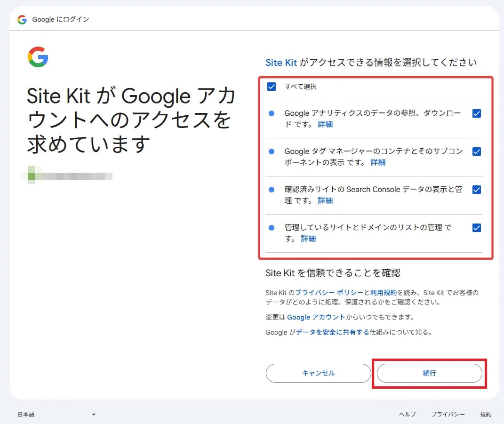Open 詳細 link for domain list management
504x424 pixels.
point(308,239)
